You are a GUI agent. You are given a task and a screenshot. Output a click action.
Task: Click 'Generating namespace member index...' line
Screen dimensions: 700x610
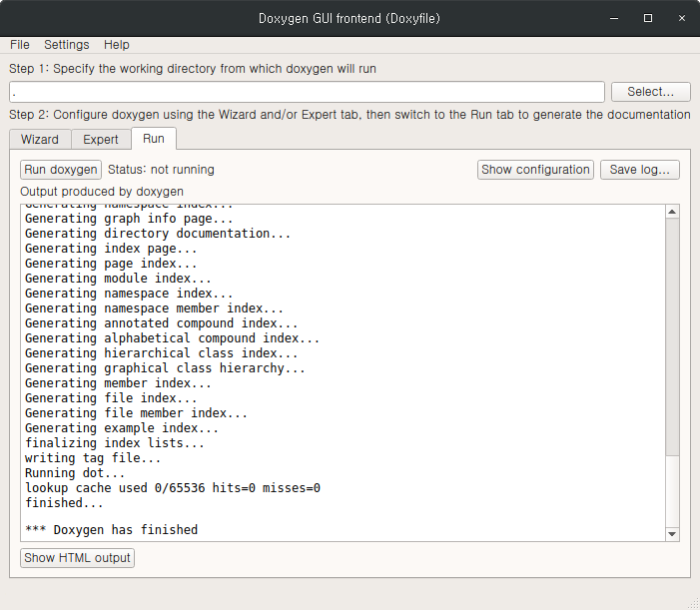(x=155, y=308)
